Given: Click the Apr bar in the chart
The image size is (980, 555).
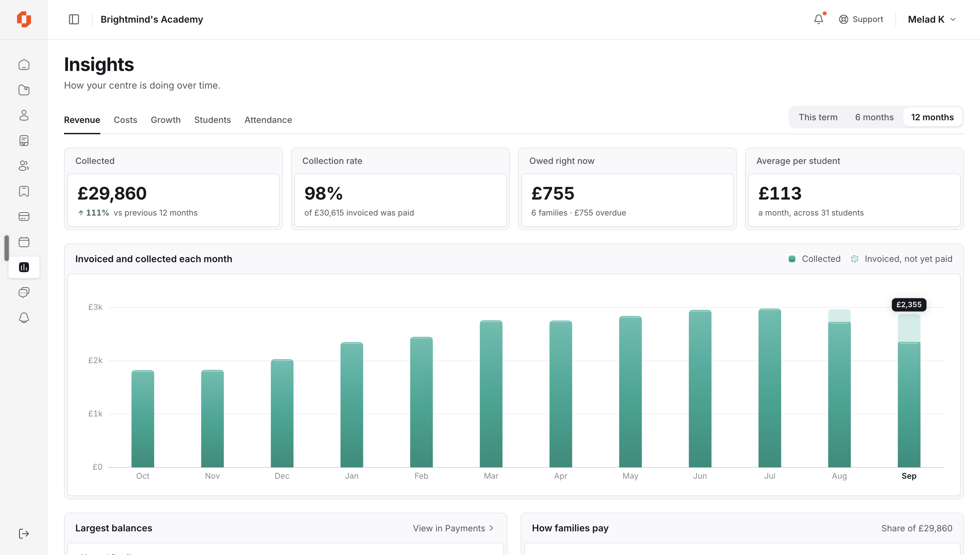Looking at the screenshot, I should pos(561,394).
